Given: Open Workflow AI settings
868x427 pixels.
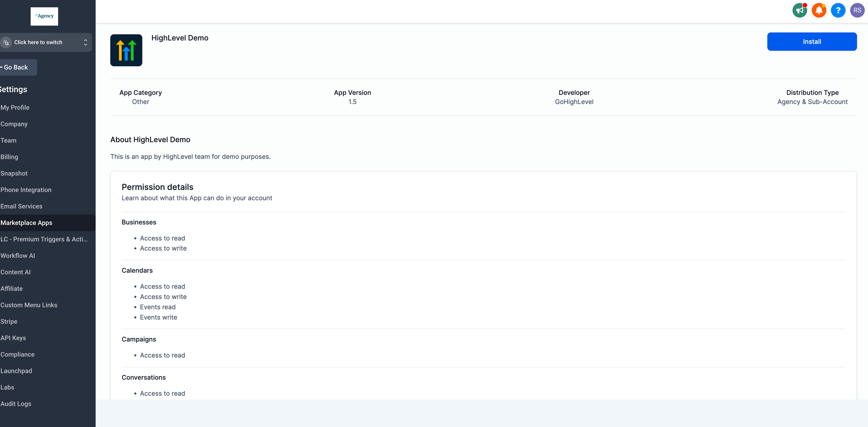Looking at the screenshot, I should (18, 256).
